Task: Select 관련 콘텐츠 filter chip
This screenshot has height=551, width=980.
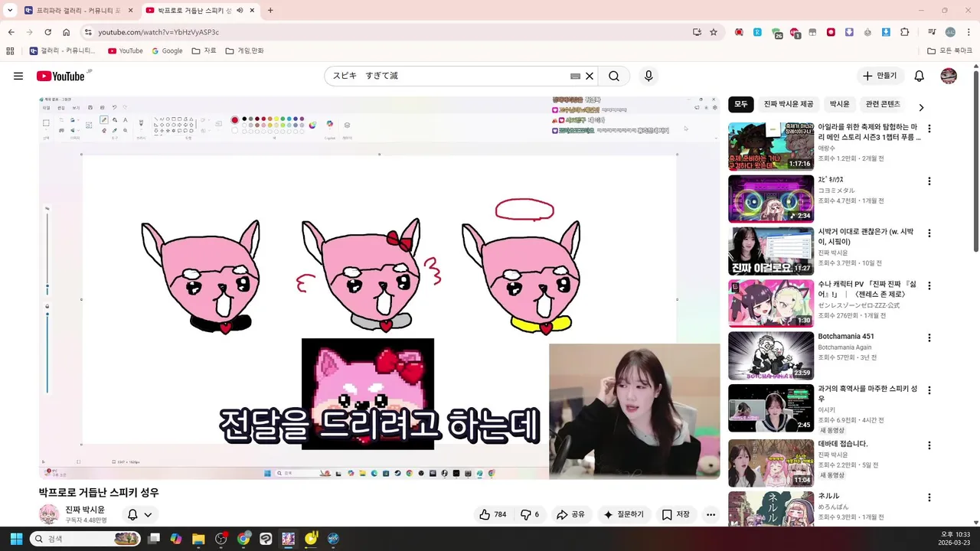Action: tap(883, 104)
